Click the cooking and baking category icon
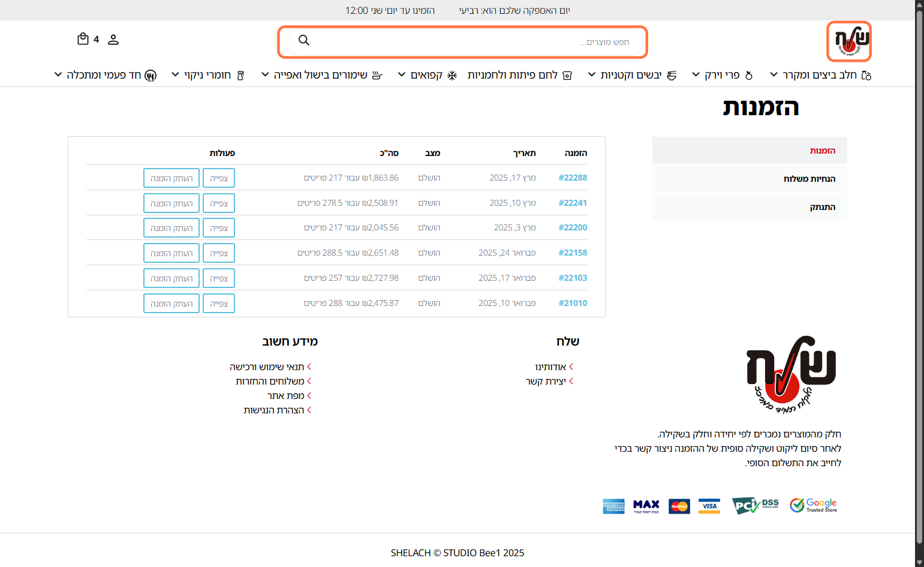Viewport: 924px width, 567px height. [x=377, y=75]
